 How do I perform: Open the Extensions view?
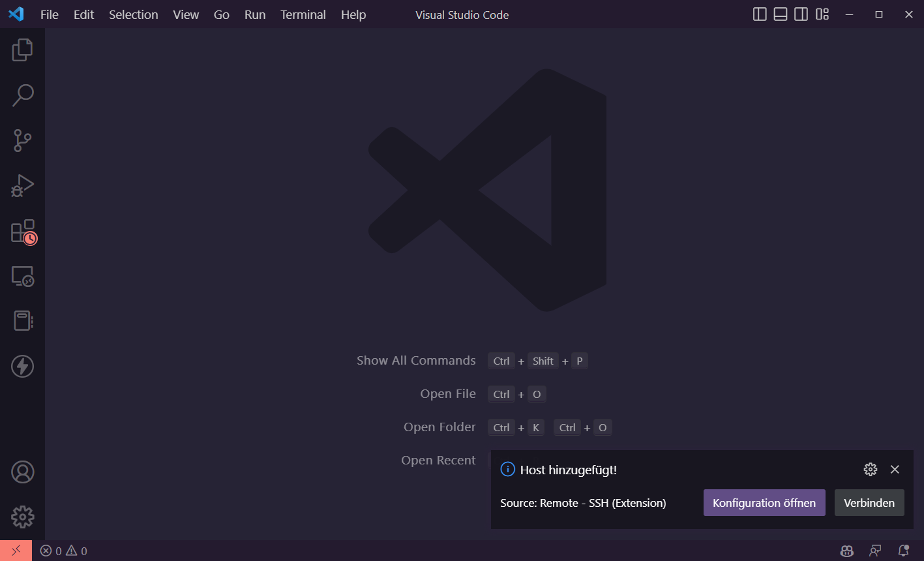(22, 232)
